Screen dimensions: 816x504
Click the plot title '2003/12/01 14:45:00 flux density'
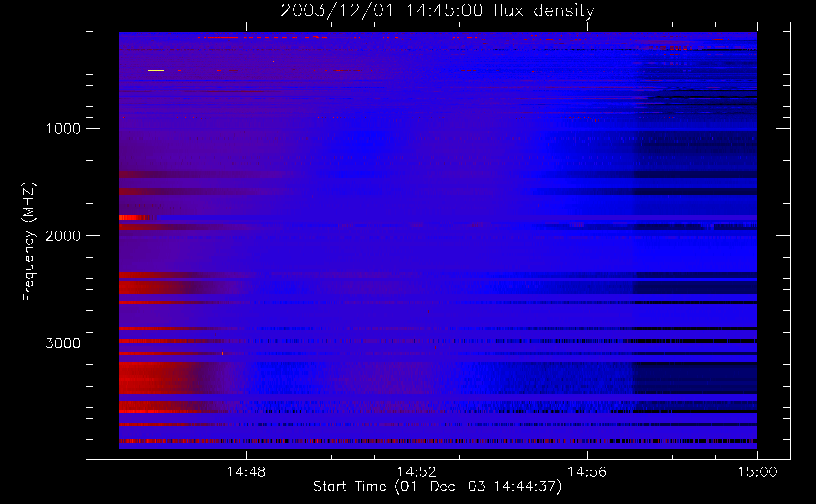pos(437,10)
